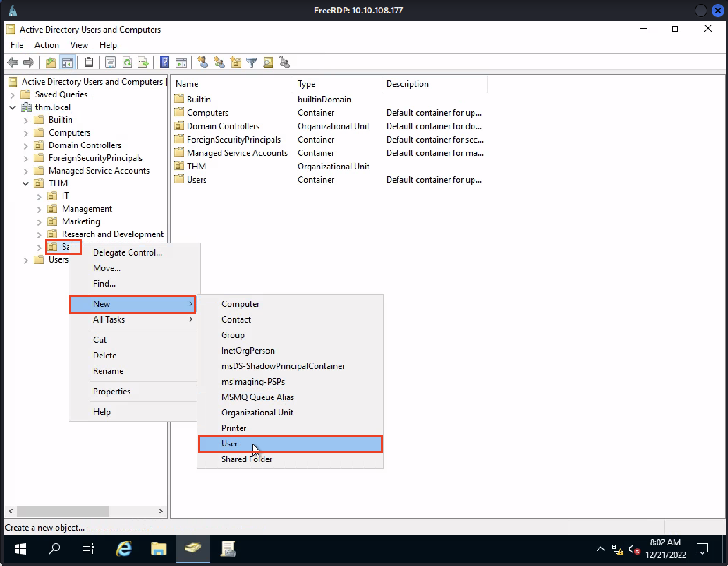Click Add to group toolbar icon
Screen dimensions: 728x566
click(x=284, y=62)
